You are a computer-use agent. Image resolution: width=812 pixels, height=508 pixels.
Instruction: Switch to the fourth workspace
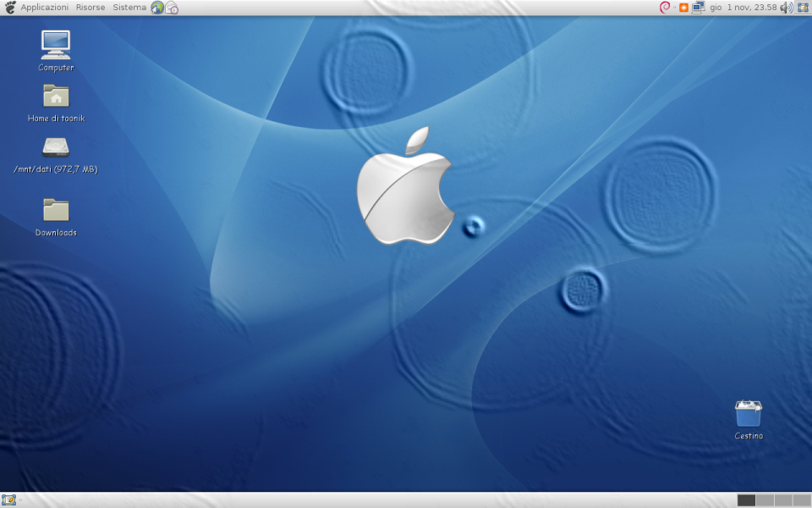(x=802, y=500)
